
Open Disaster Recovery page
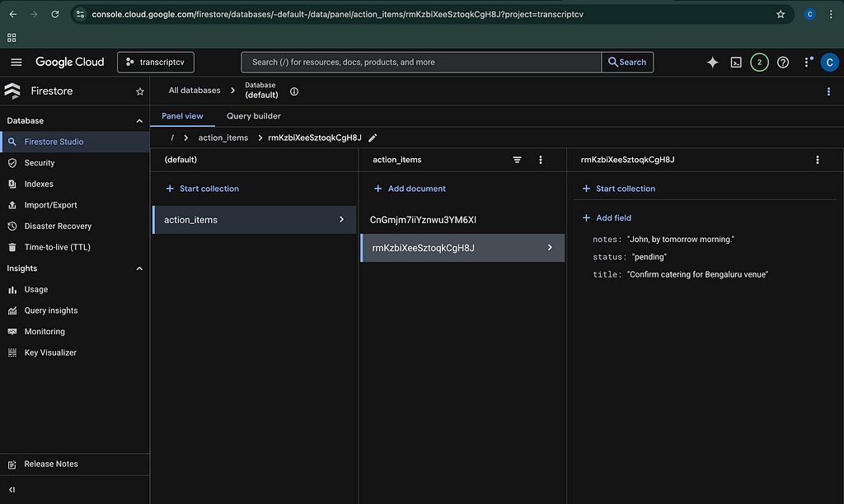pyautogui.click(x=75, y=226)
